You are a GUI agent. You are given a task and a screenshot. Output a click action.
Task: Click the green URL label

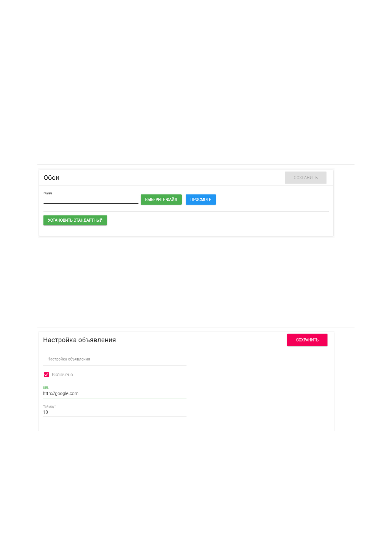46,388
